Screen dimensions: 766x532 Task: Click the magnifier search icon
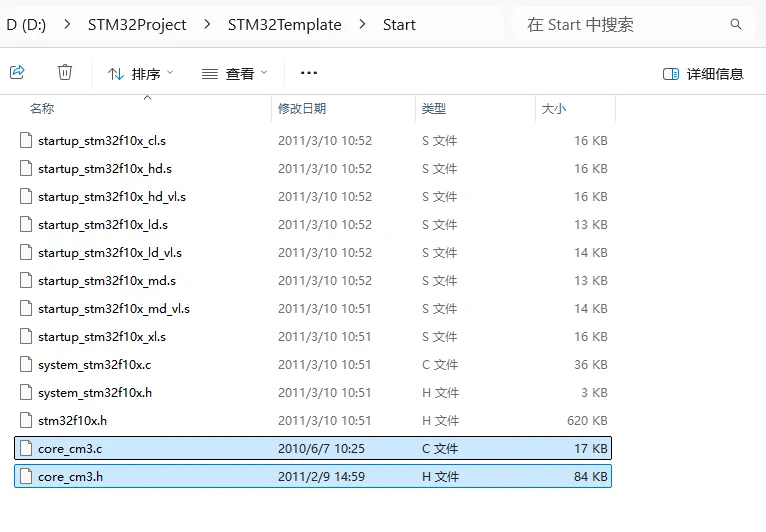(x=736, y=24)
